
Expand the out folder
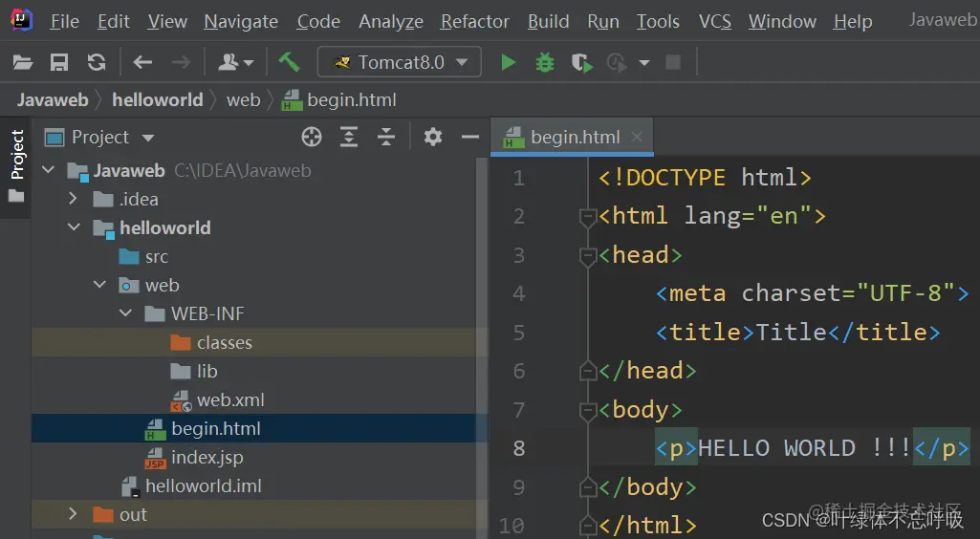click(73, 514)
